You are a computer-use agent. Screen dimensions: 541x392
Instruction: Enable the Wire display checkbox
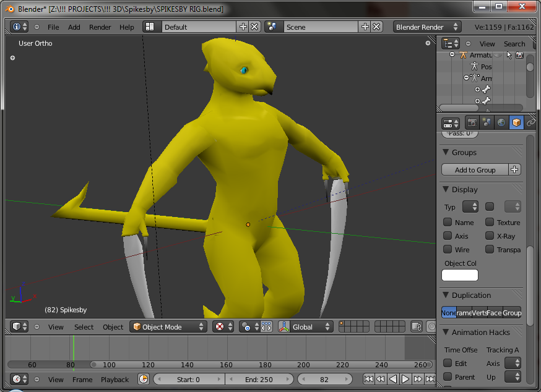448,250
